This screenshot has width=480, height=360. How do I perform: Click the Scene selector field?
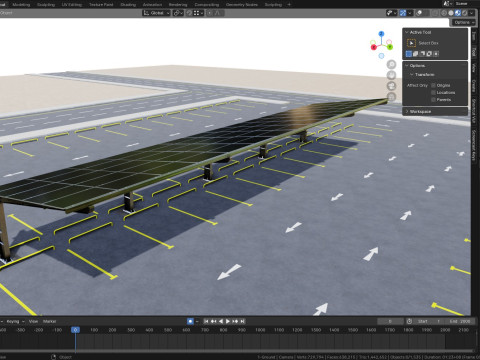461,3
